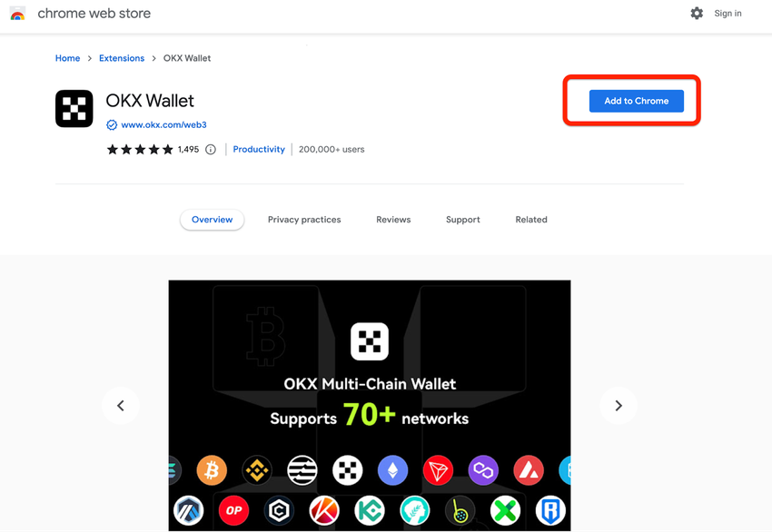Click the verified publisher badge icon

pos(112,125)
